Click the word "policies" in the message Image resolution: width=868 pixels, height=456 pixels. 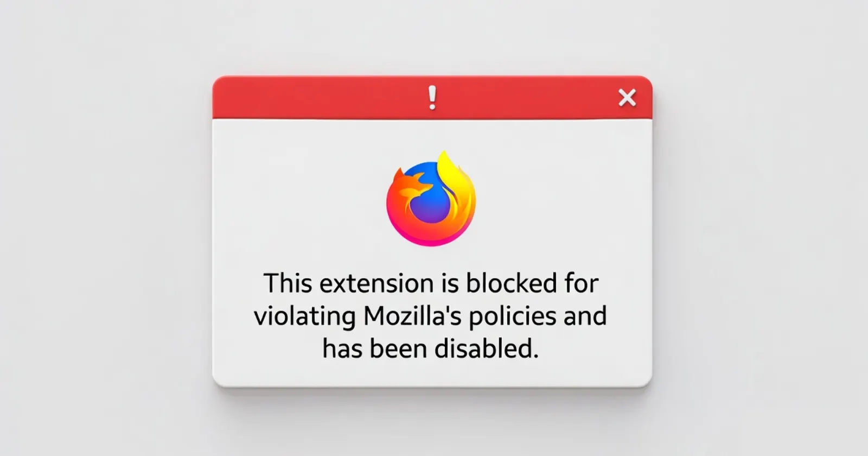pos(513,317)
